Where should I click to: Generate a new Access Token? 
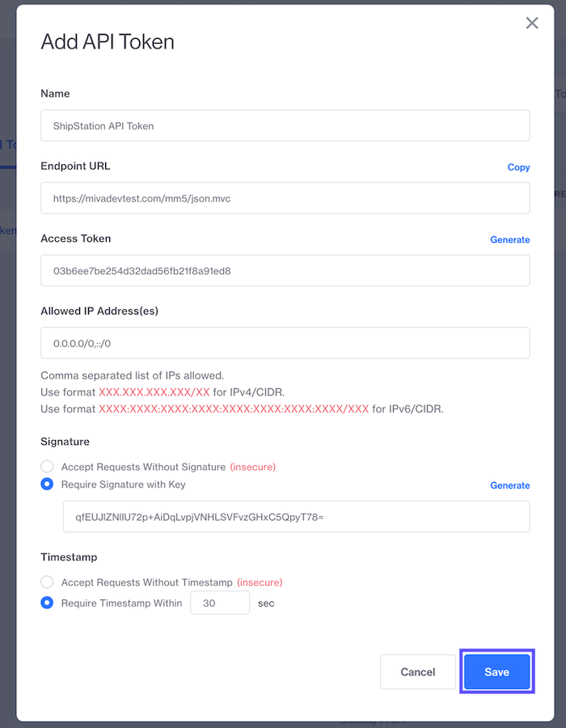[x=509, y=239]
